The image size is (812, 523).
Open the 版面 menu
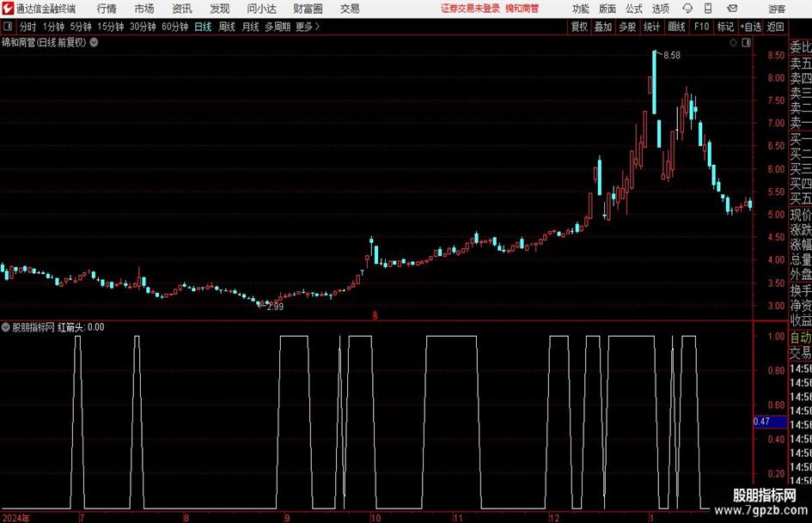pyautogui.click(x=607, y=9)
